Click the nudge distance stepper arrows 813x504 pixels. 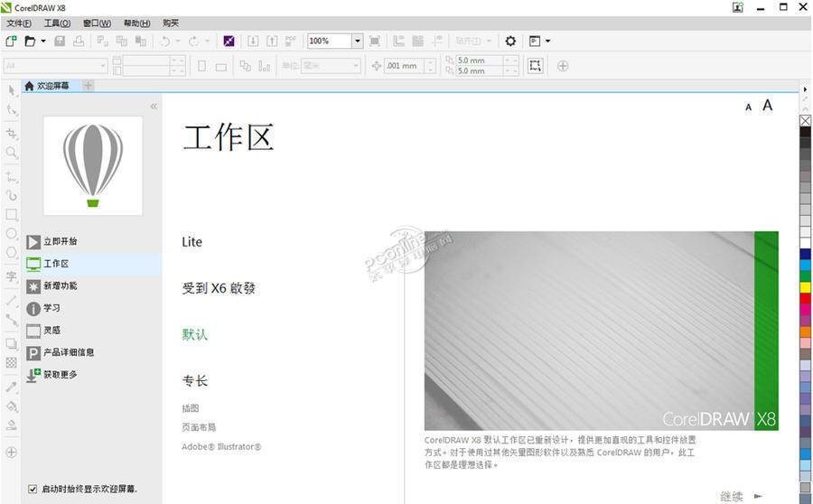click(430, 66)
